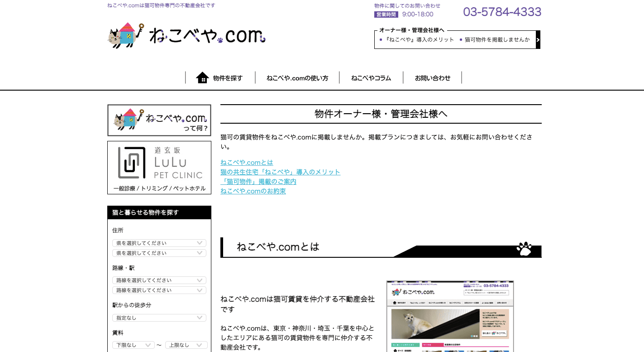The width and height of the screenshot is (644, 352).
Task: Follow the ねこべや.comとは text link
Action: 247,163
